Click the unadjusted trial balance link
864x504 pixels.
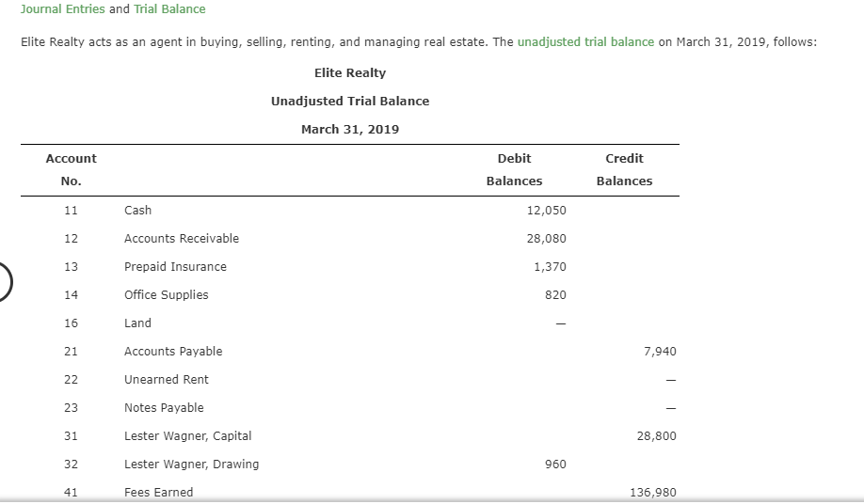[x=585, y=41]
